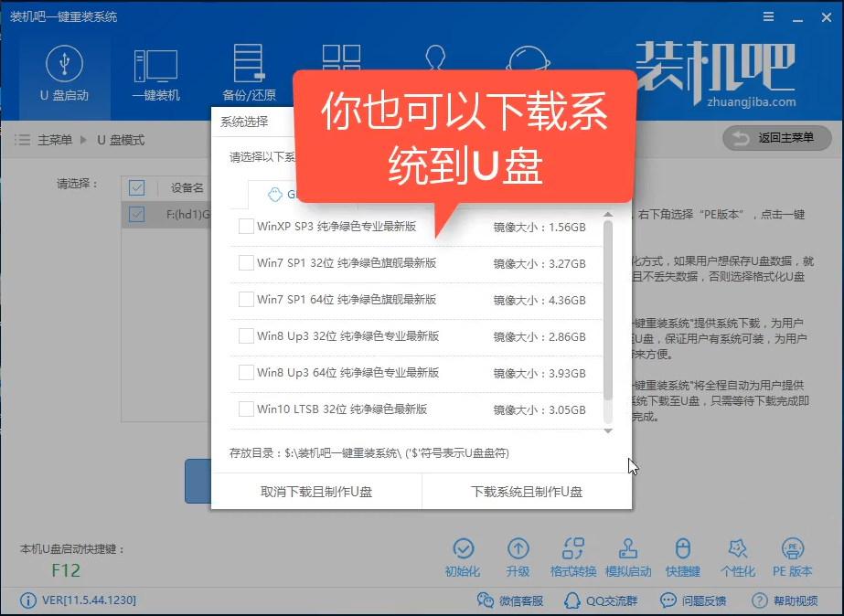Click 取消下载且制作U盘 button
Viewport: 844px width, 616px height.
(x=315, y=491)
